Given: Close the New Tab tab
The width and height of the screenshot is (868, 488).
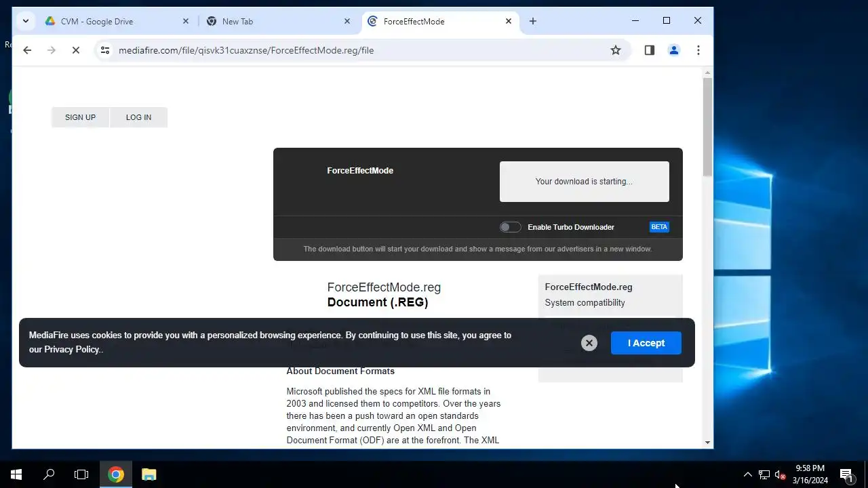Looking at the screenshot, I should point(347,21).
